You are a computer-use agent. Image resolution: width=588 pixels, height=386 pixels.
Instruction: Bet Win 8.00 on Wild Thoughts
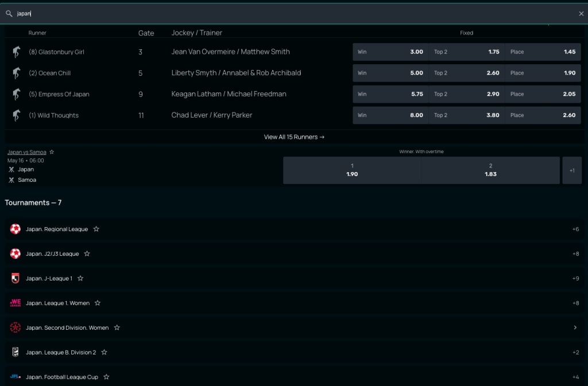coord(390,115)
